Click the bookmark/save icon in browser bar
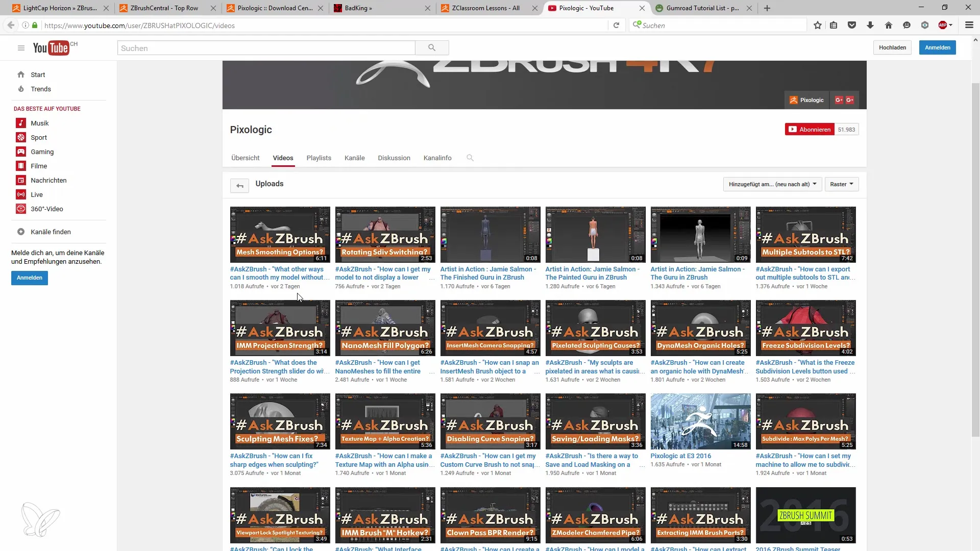Screen dimensions: 980x551 (817, 26)
